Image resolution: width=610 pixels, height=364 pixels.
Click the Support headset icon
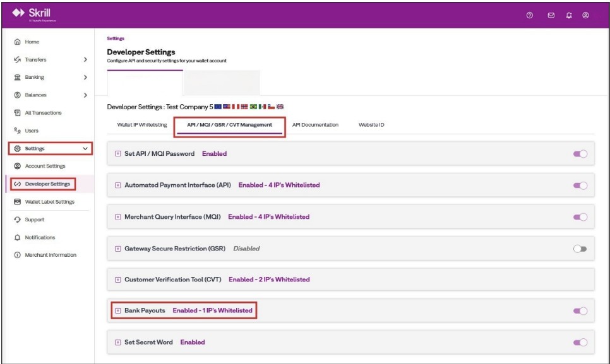(18, 220)
